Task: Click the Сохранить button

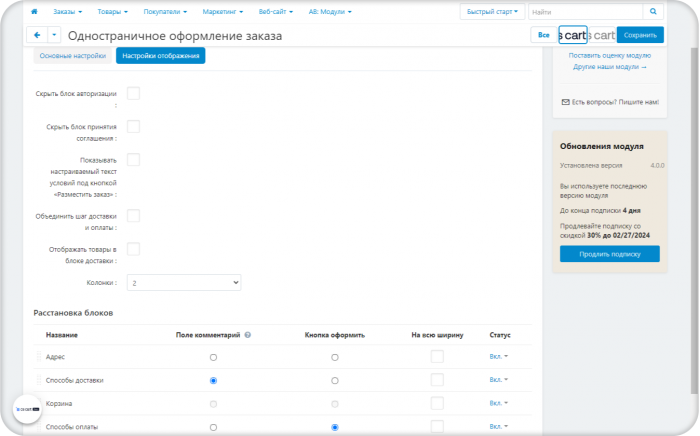Action: [640, 35]
